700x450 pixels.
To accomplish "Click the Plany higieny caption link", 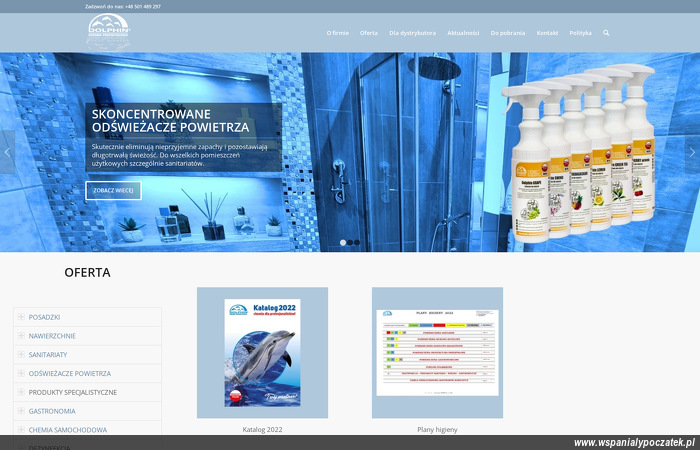I will (x=437, y=429).
